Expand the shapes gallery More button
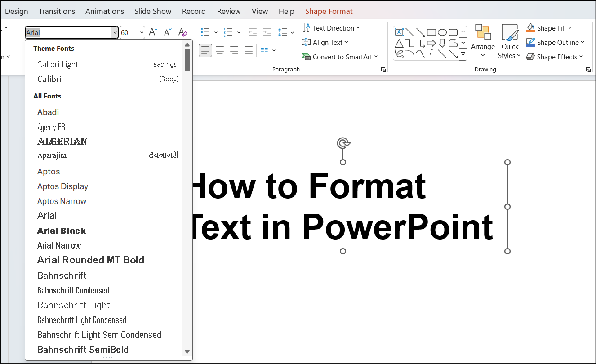596x364 pixels. pos(463,55)
